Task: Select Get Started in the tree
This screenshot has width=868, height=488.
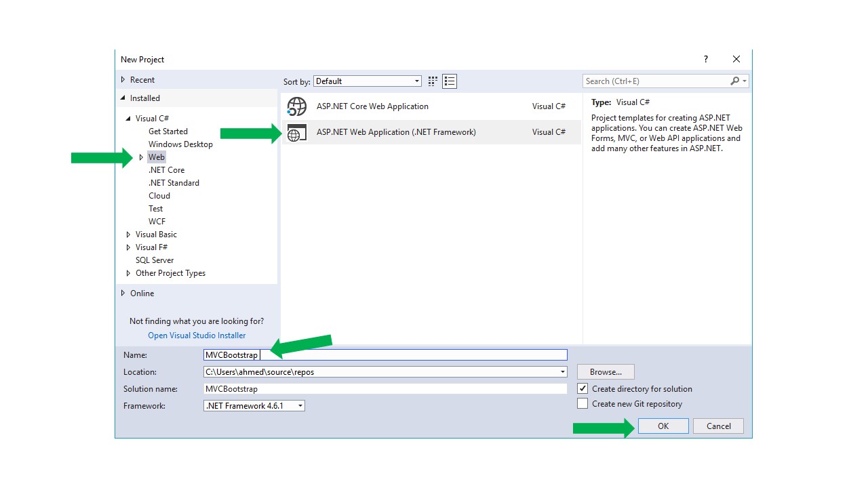Action: click(168, 131)
